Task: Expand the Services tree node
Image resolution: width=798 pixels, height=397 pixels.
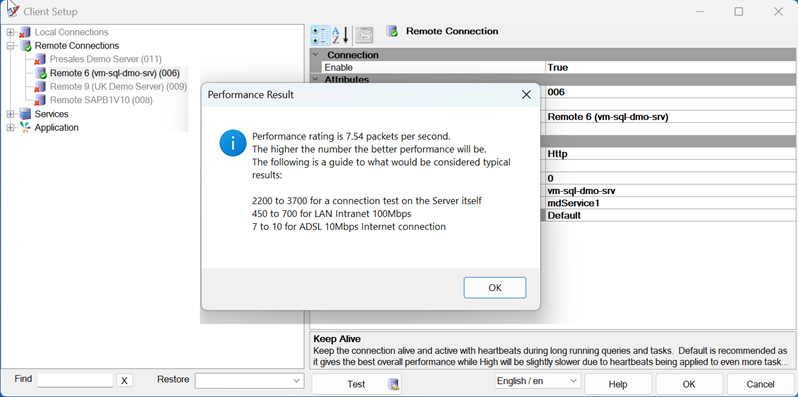Action: (x=10, y=114)
